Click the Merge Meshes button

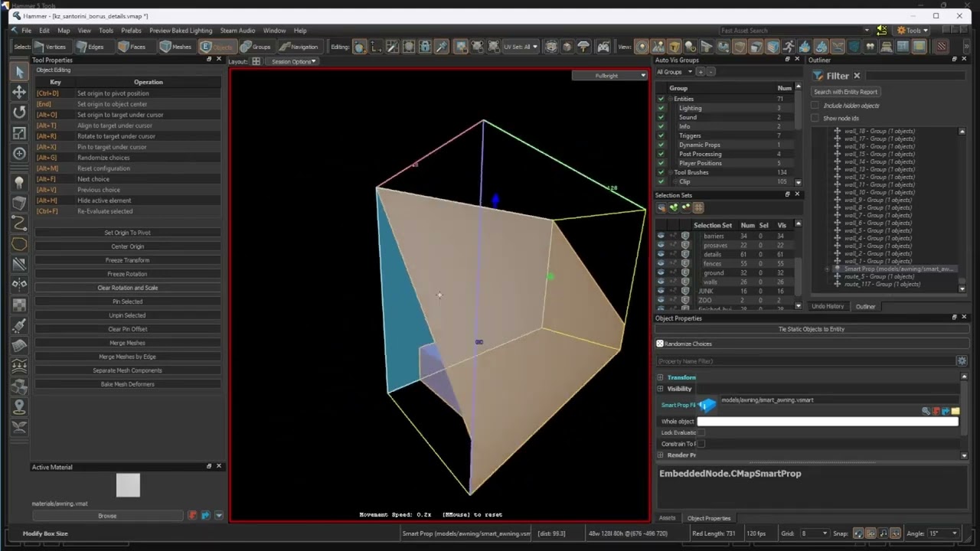pyautogui.click(x=127, y=343)
